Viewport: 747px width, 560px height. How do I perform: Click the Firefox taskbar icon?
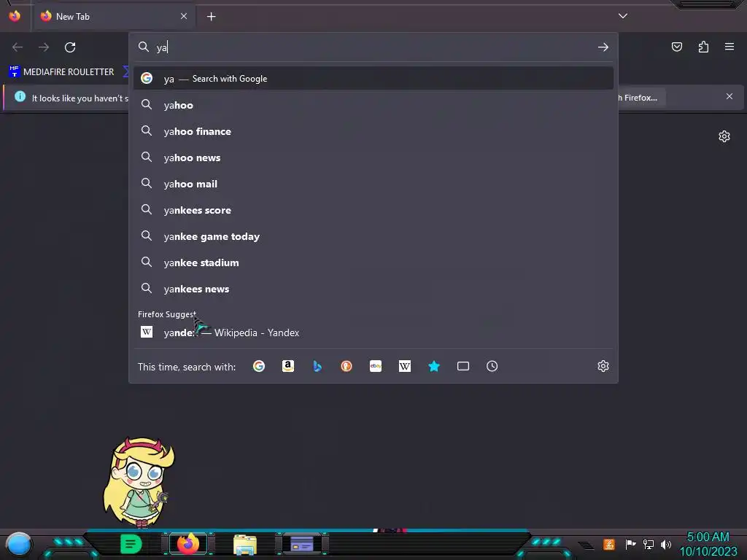point(188,544)
